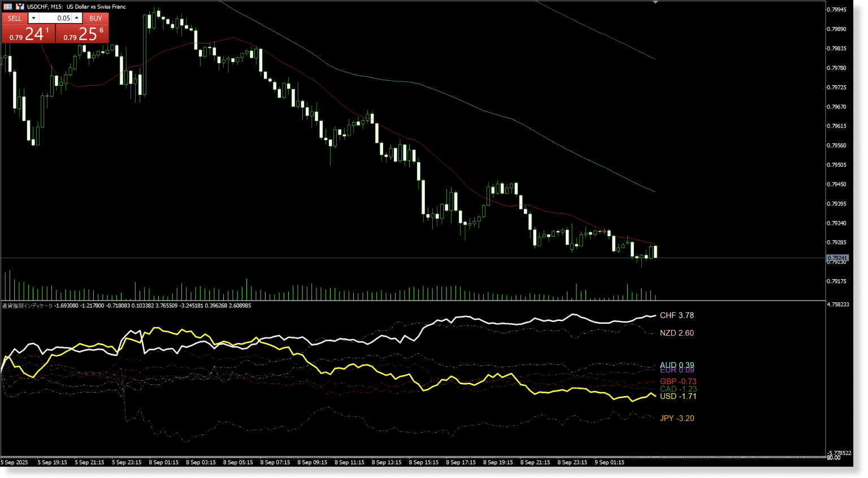
Task: Click the JPY -3.20 strength label
Action: click(676, 418)
